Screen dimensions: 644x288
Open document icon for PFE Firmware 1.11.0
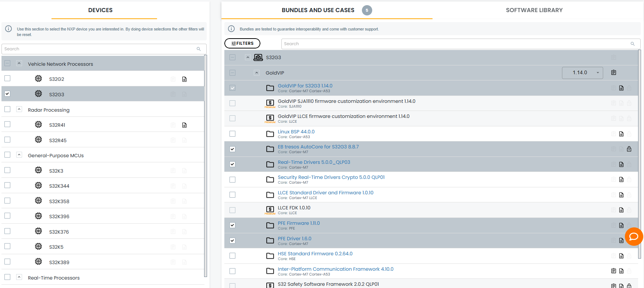[x=621, y=225]
